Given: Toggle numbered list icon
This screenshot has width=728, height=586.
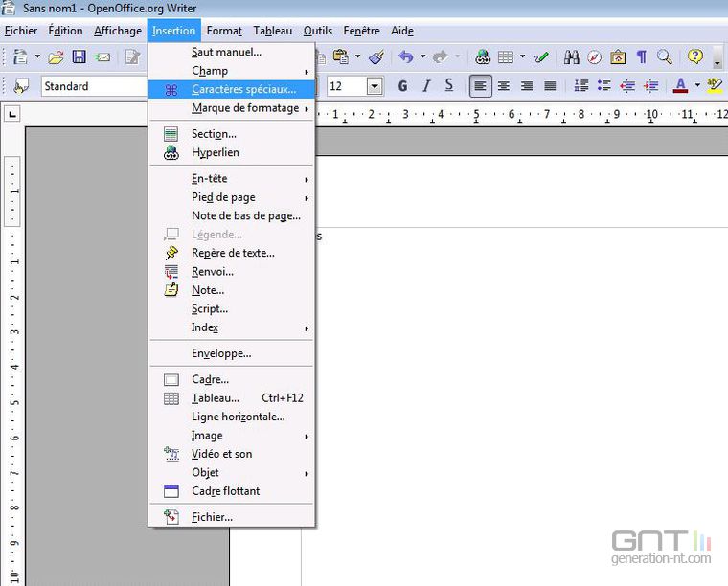Looking at the screenshot, I should coord(580,86).
